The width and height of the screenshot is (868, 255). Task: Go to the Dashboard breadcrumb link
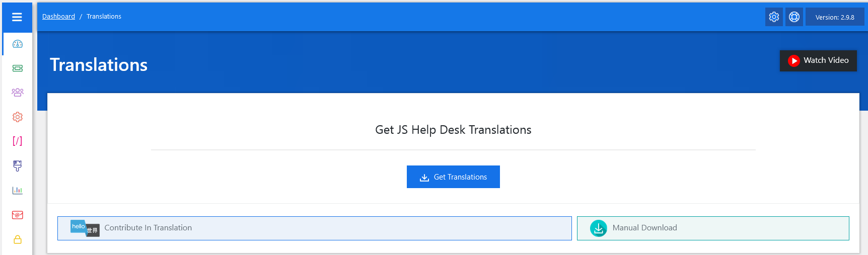58,17
